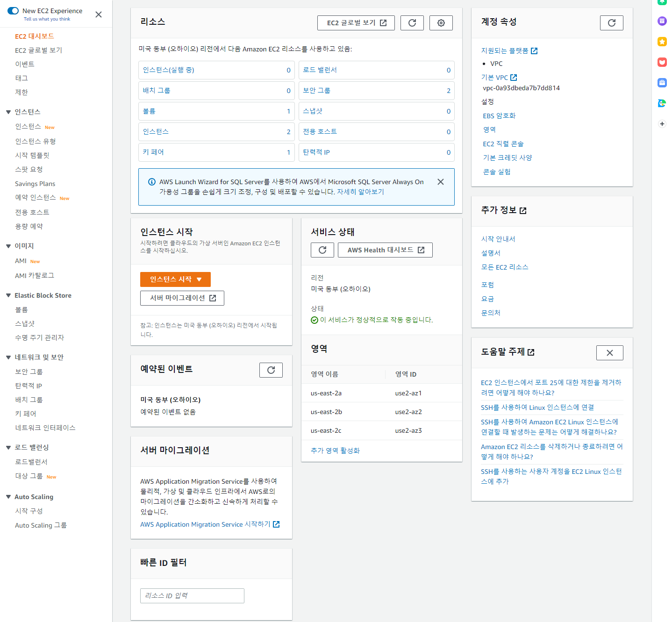
Task: Open external link icon beside 추가 정보
Action: pos(523,211)
